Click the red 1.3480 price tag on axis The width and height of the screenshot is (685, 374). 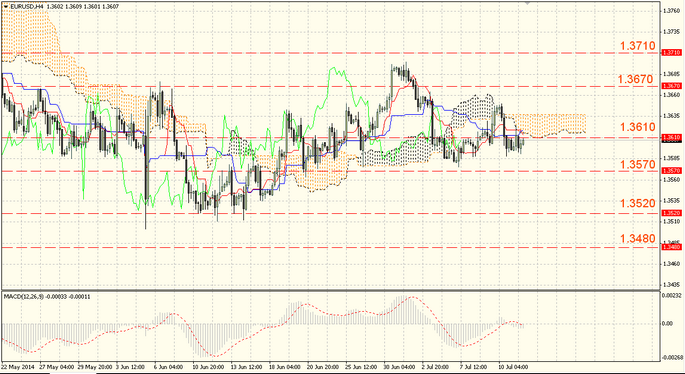pos(671,247)
